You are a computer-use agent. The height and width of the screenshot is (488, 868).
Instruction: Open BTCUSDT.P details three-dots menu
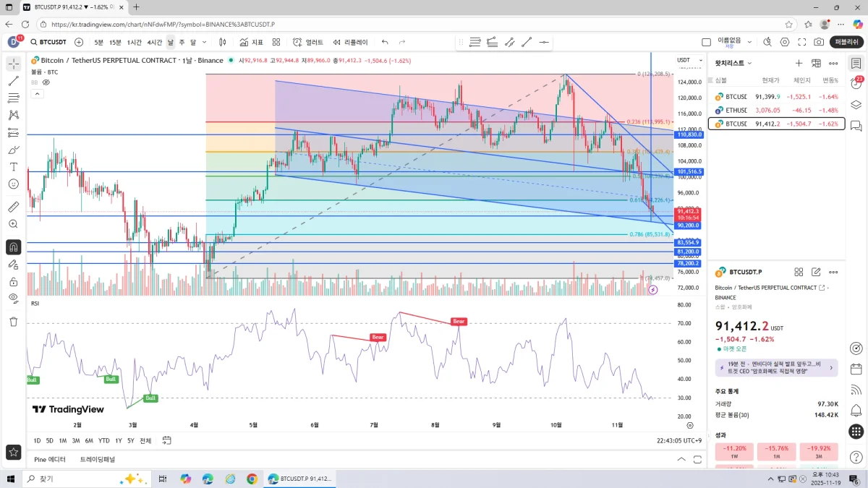point(833,272)
